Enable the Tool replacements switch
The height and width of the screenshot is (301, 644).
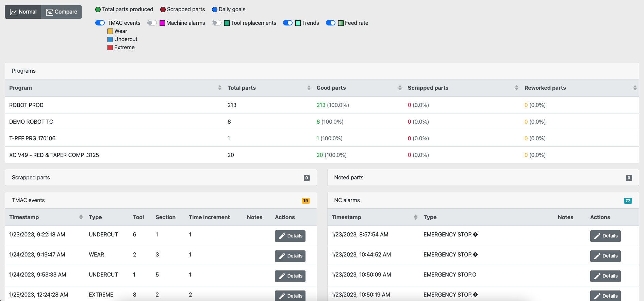coord(217,23)
